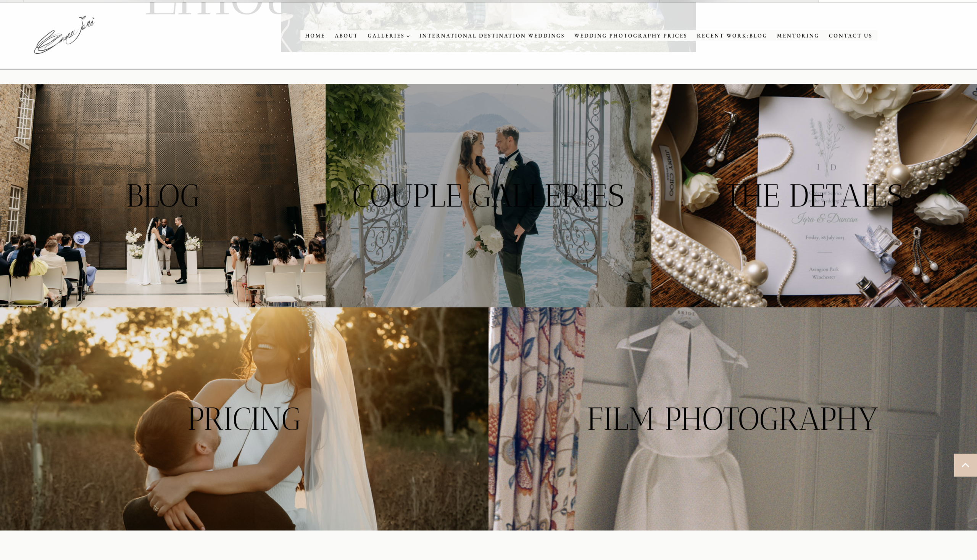Click Contact Us in navigation
Viewport: 977px width, 560px height.
pos(850,36)
